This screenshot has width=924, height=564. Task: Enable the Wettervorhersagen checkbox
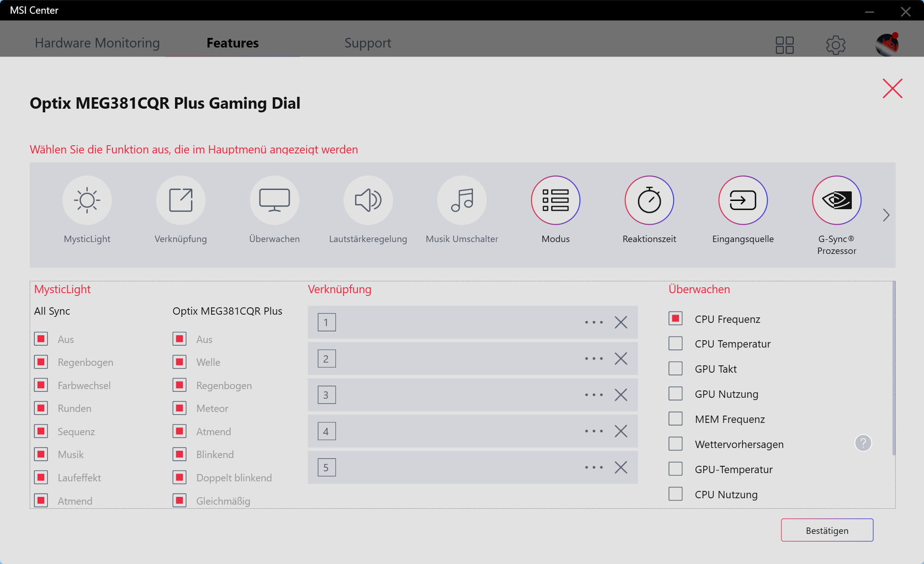coord(675,444)
